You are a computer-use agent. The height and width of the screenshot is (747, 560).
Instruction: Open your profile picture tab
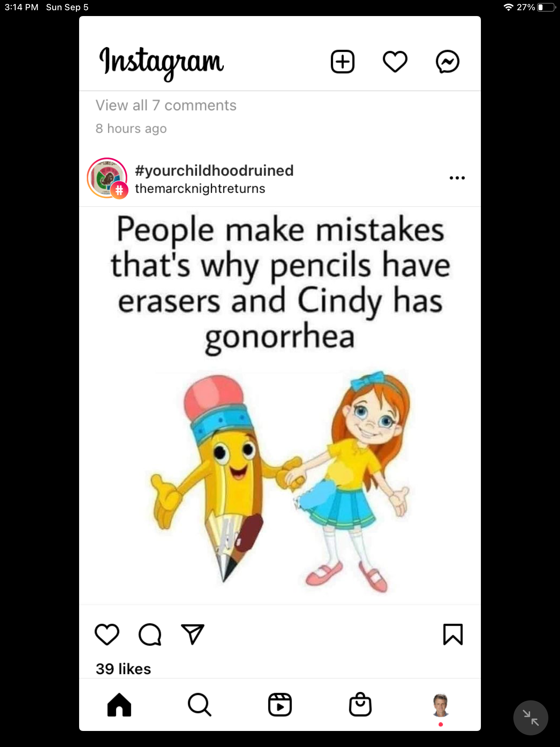coord(441,705)
